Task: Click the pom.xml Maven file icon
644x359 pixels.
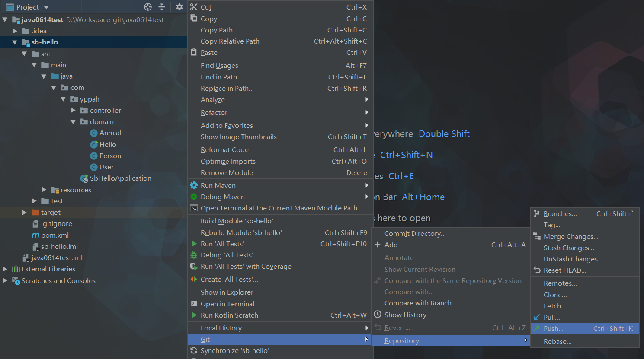Action: click(35, 235)
